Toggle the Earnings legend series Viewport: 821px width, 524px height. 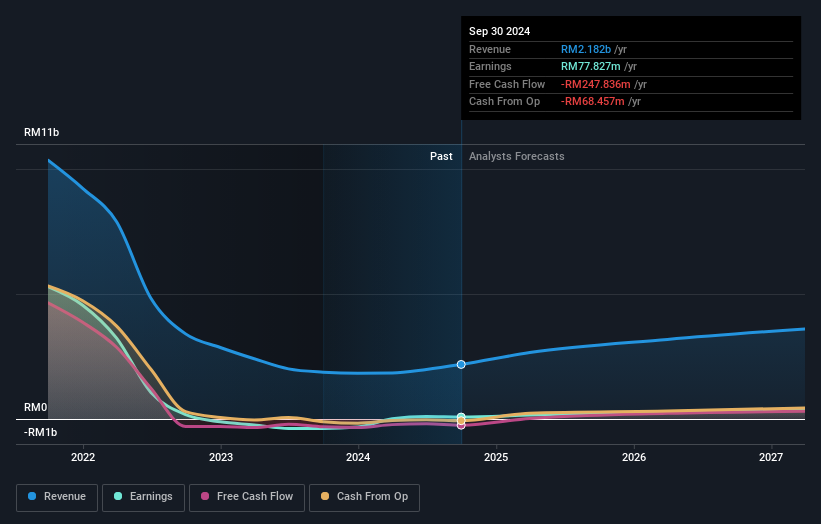coord(143,497)
